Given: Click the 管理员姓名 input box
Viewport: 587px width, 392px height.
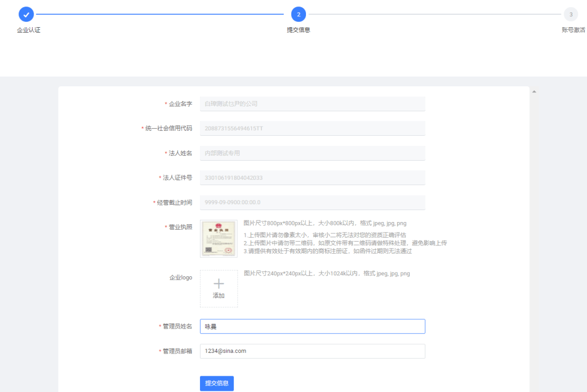Looking at the screenshot, I should 313,326.
